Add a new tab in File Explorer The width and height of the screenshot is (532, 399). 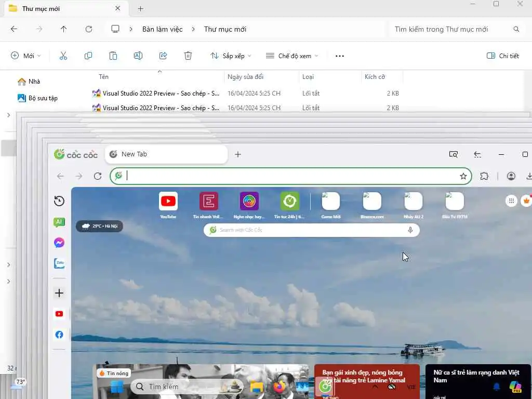[140, 9]
